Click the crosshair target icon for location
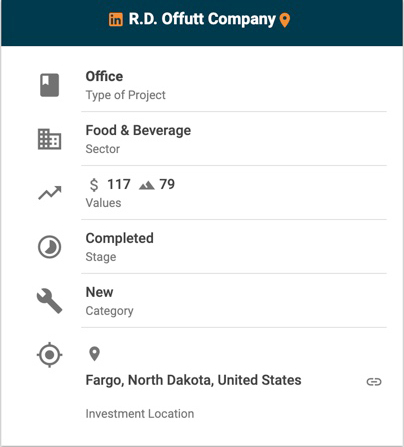The width and height of the screenshot is (404, 447). (x=49, y=355)
